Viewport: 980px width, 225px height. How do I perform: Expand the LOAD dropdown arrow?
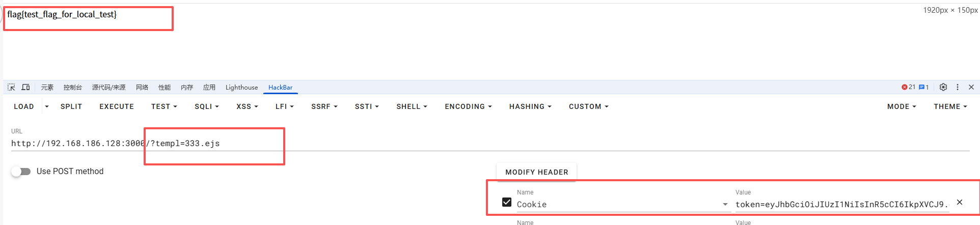[47, 106]
